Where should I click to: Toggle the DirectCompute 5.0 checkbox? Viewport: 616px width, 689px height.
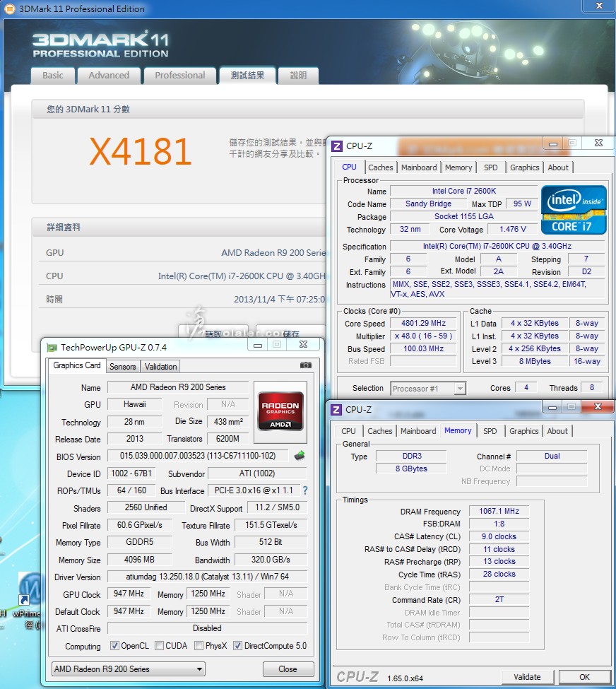tap(237, 645)
